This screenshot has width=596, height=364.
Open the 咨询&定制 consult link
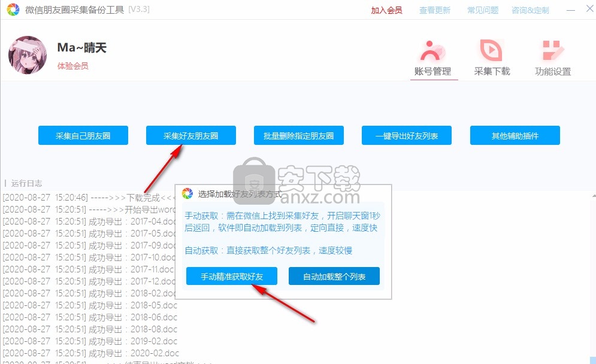(530, 10)
